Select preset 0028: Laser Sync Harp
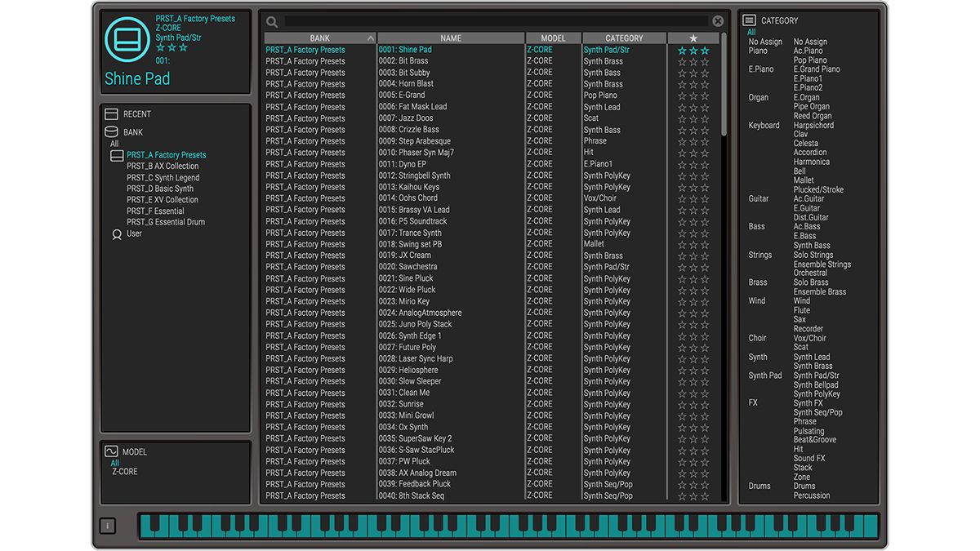The image size is (980, 551). (415, 358)
